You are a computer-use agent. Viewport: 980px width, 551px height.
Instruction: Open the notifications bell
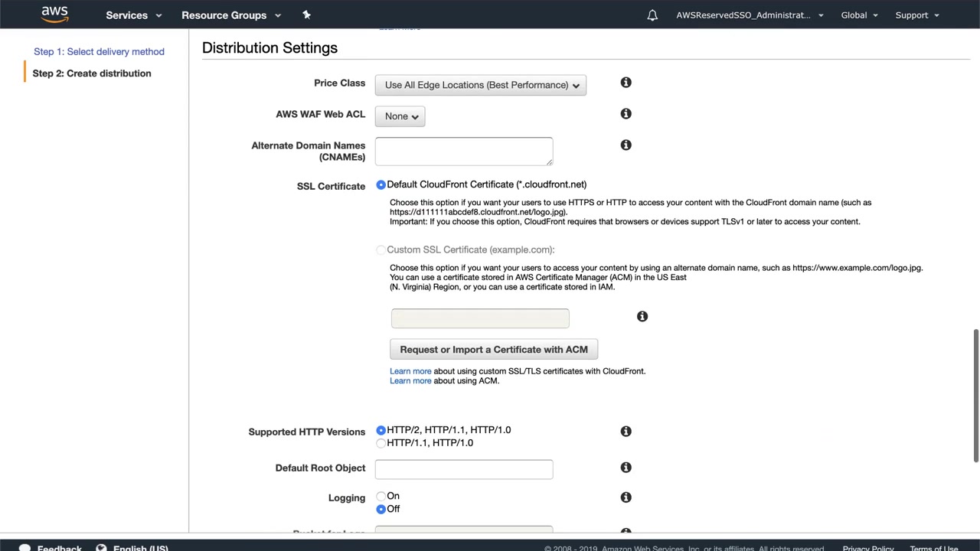click(x=652, y=15)
